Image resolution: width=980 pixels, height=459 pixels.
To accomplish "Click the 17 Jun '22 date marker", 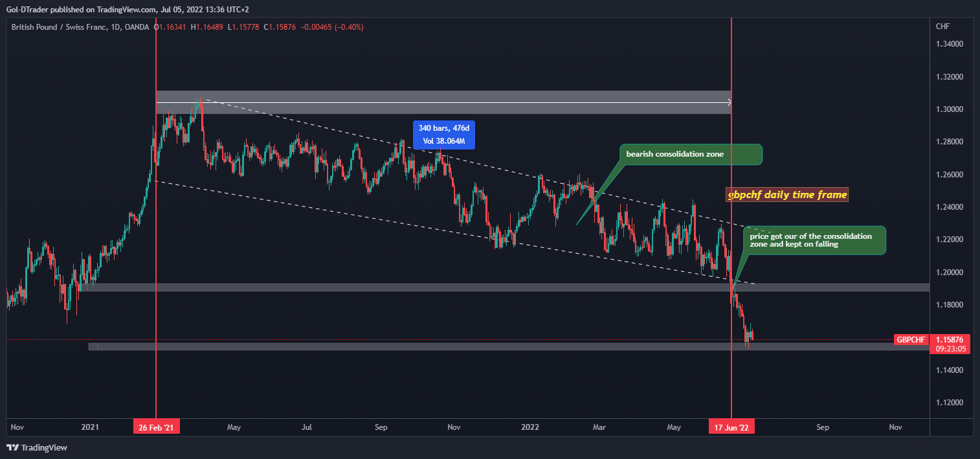I will 732,427.
